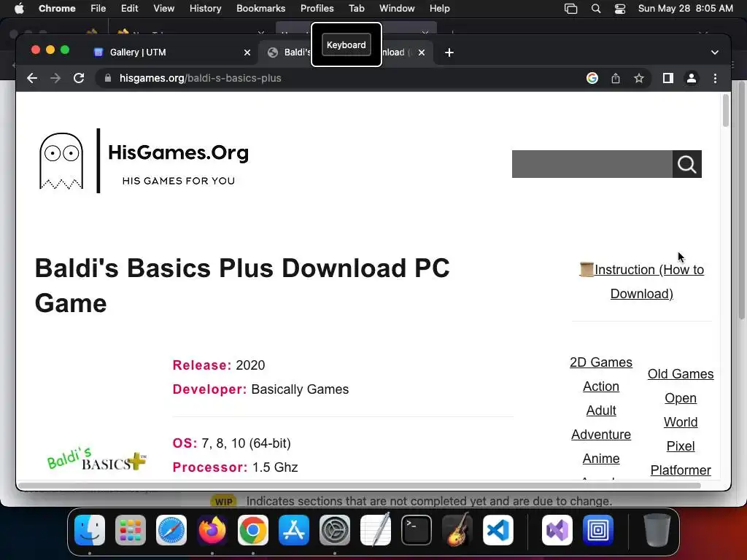This screenshot has width=747, height=560.
Task: Open the Anime category link
Action: [601, 459]
